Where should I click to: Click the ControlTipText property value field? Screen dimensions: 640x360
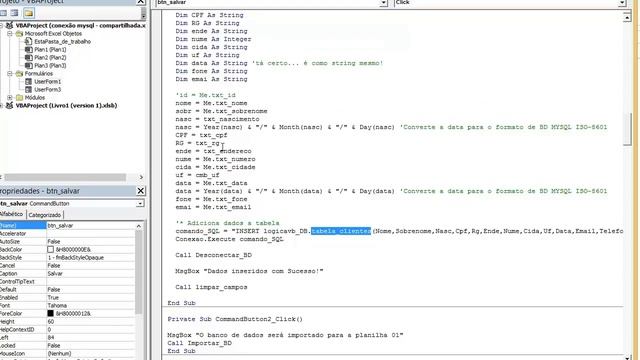click(91, 282)
